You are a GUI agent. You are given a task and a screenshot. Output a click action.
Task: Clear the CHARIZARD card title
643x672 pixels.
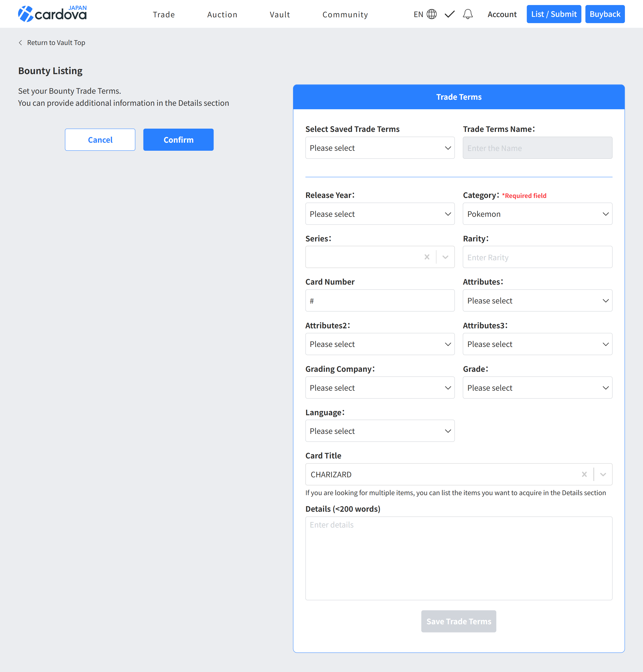[584, 475]
